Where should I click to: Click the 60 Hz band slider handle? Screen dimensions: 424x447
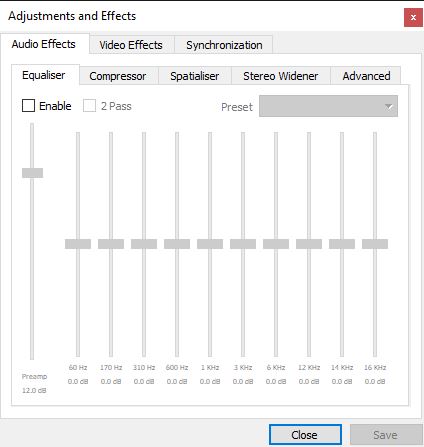point(78,244)
